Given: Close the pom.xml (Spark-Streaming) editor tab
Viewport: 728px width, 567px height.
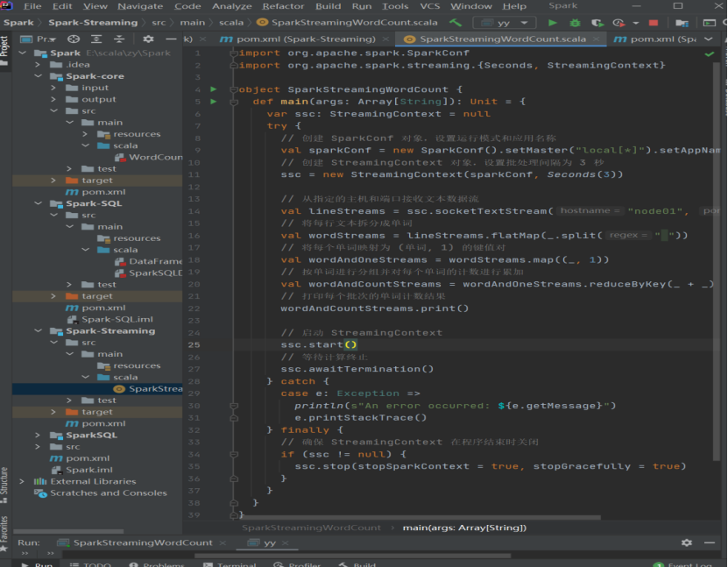Looking at the screenshot, I should pos(385,39).
